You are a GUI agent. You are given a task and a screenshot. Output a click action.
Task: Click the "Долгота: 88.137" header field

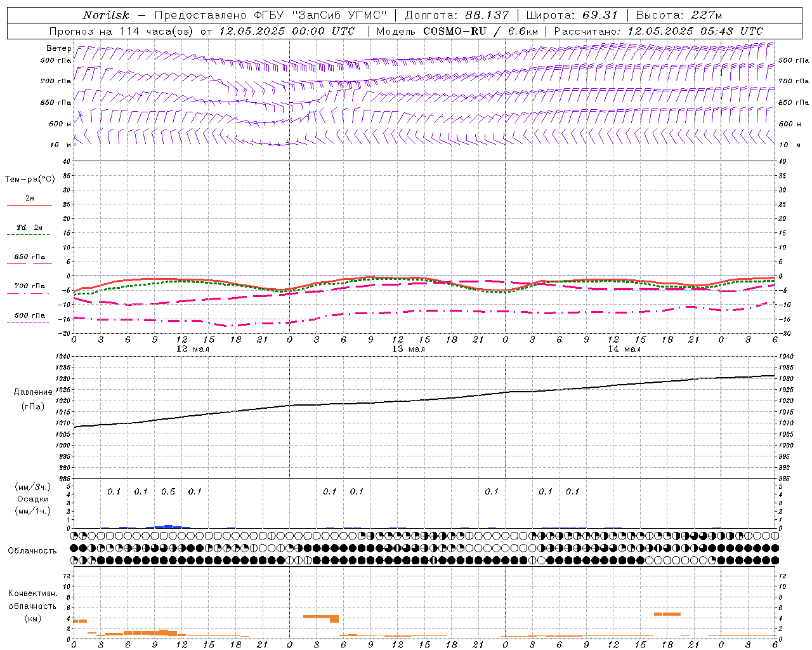[x=457, y=15]
